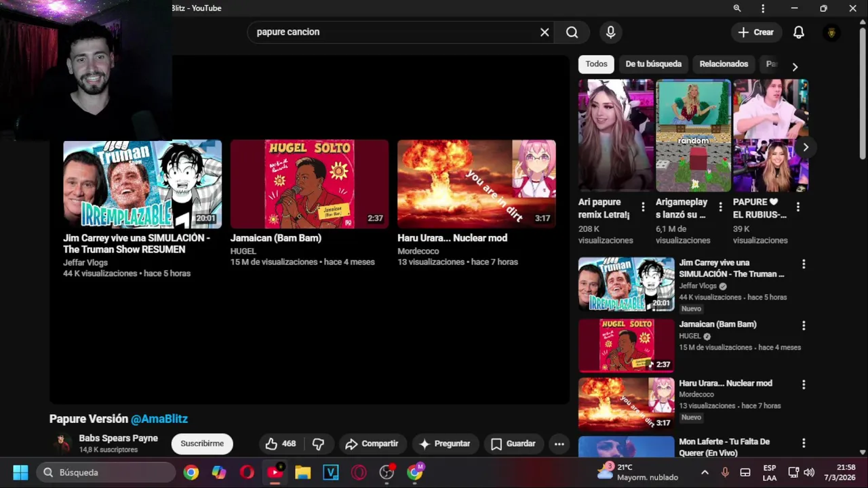
Task: Open the Windows Start menu
Action: [x=20, y=472]
